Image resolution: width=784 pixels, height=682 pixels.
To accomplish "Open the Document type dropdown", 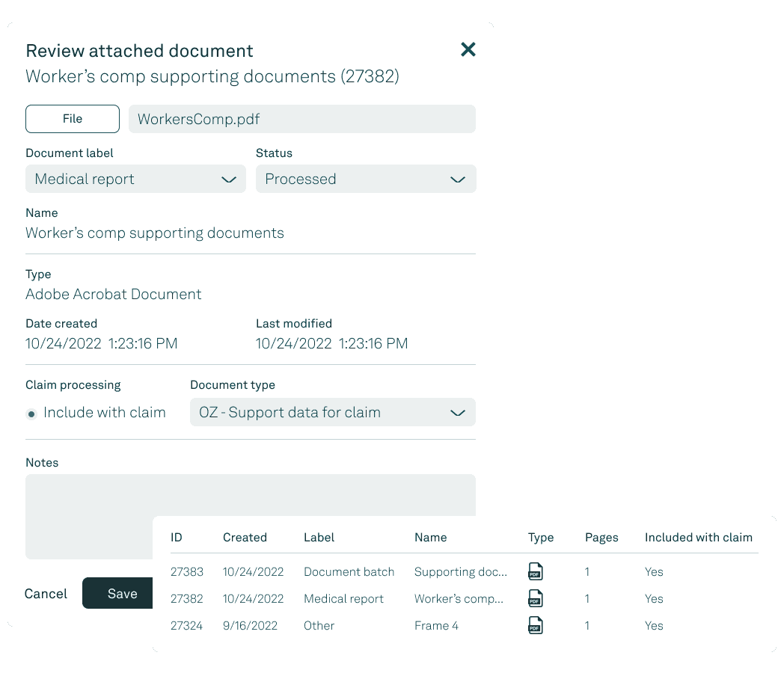I will point(333,413).
